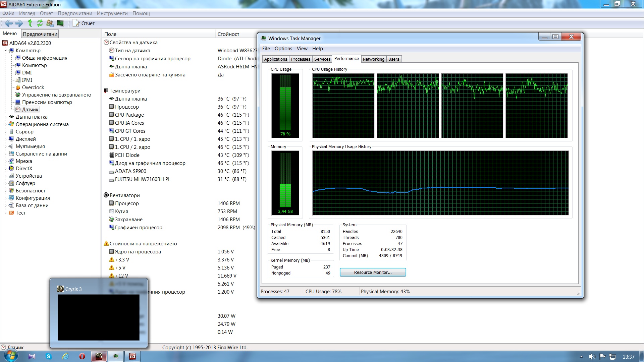Select the PCH Diode temperature row

[x=179, y=155]
